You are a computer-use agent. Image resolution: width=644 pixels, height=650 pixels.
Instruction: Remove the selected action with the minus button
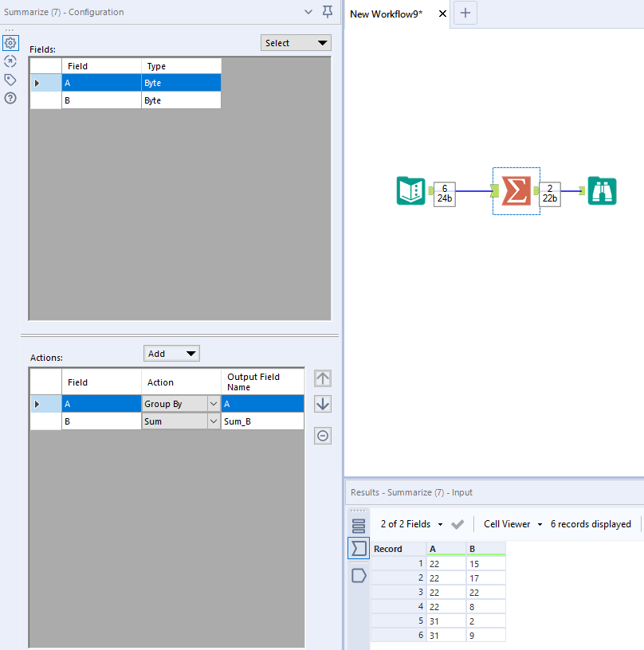pos(322,435)
